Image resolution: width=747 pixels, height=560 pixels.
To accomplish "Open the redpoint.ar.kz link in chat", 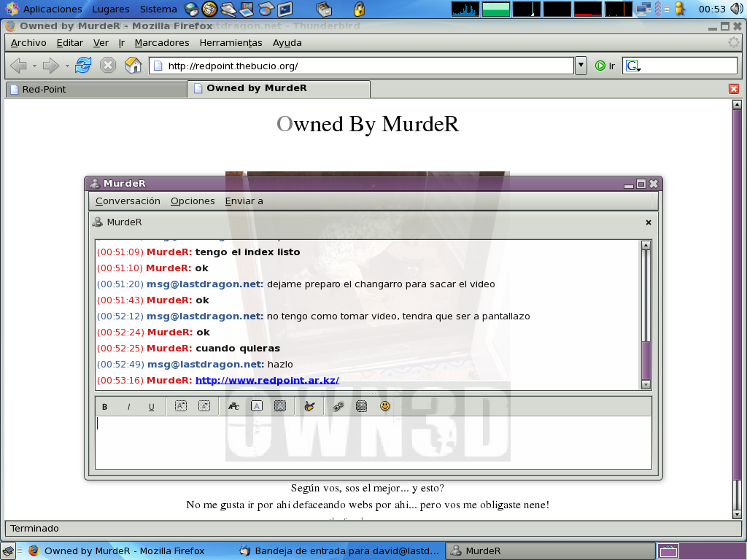I will click(x=267, y=381).
